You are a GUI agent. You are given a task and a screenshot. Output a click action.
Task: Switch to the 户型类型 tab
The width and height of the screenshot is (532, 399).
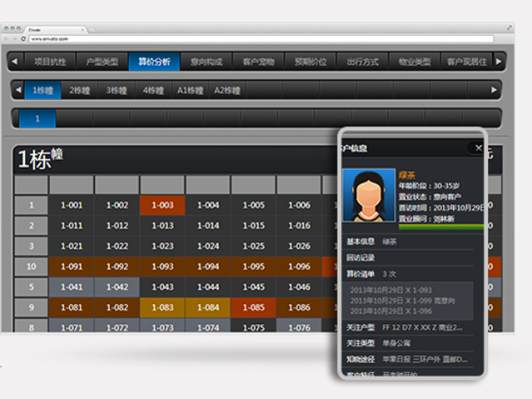coord(102,62)
